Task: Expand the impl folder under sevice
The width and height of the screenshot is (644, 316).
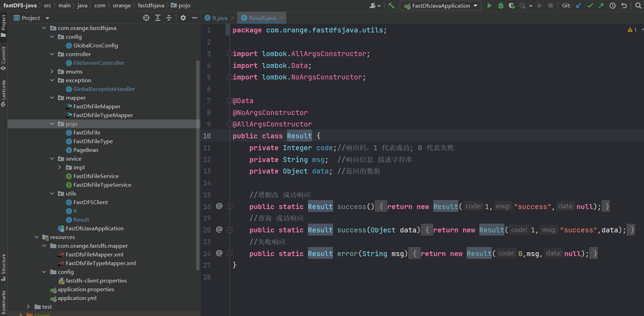Action: (60, 167)
